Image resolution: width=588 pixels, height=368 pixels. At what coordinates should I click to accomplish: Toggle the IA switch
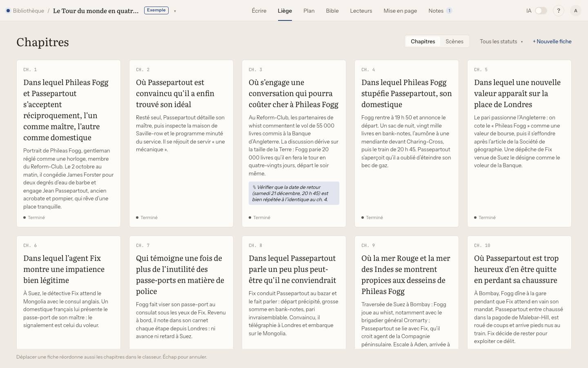(x=541, y=11)
